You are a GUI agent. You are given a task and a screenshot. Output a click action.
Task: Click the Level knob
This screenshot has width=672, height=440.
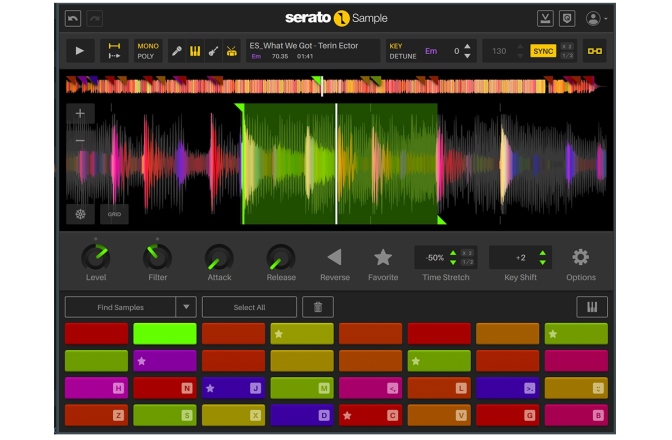click(96, 257)
